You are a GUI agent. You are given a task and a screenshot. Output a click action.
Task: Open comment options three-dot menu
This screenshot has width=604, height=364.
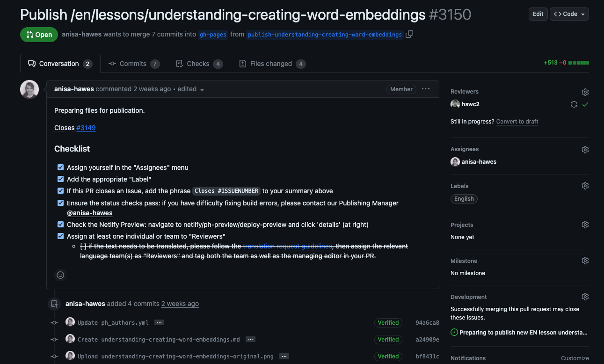[425, 89]
